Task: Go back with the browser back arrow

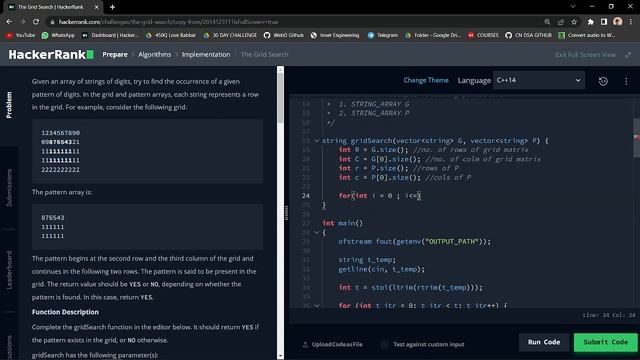Action: pyautogui.click(x=9, y=22)
